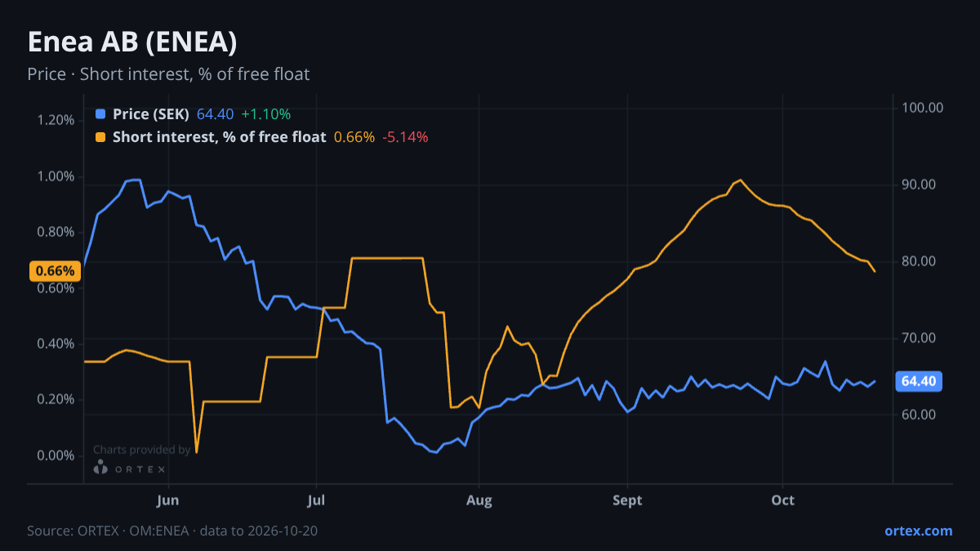Click the 1.00% left axis label
Image resolution: width=980 pixels, height=551 pixels.
(56, 176)
